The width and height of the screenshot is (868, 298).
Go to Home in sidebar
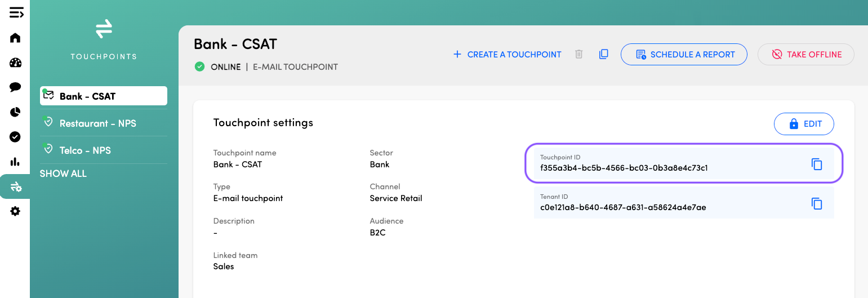point(15,38)
